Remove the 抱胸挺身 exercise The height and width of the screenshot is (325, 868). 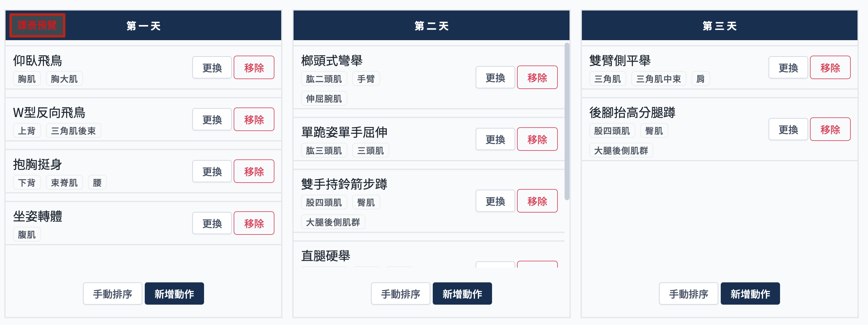point(254,171)
